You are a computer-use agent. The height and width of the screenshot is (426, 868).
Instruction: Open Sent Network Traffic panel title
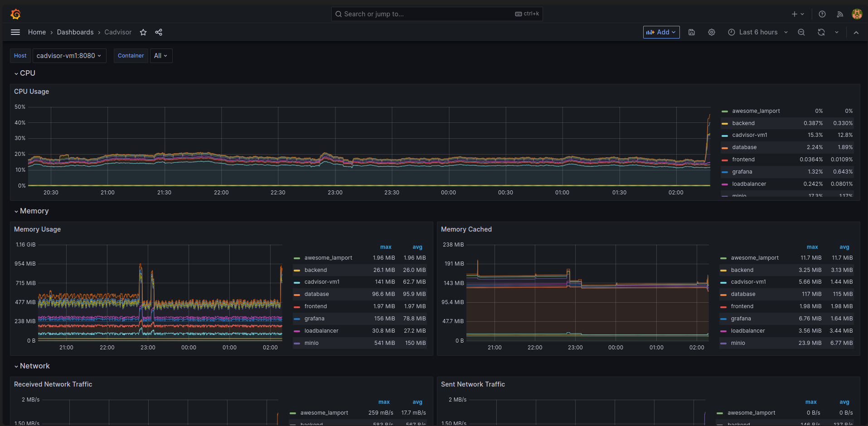(x=473, y=384)
